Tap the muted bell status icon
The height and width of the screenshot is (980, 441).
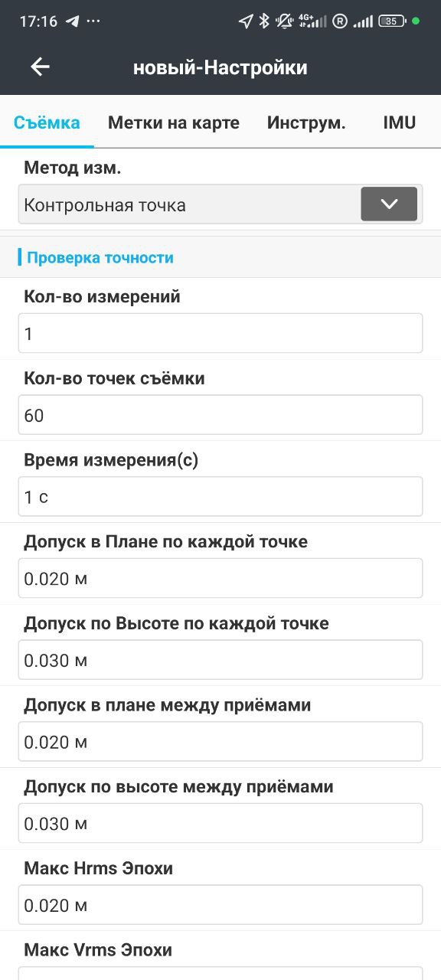[284, 21]
